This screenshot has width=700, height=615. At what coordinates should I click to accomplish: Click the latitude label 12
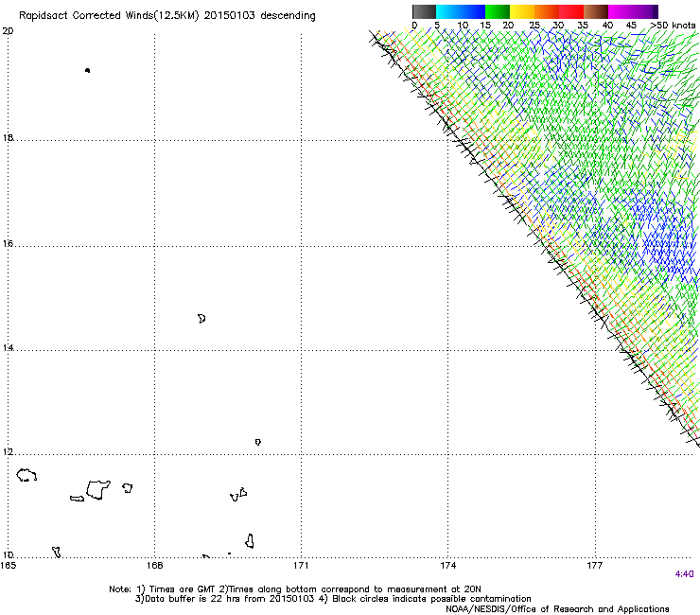[x=8, y=452]
